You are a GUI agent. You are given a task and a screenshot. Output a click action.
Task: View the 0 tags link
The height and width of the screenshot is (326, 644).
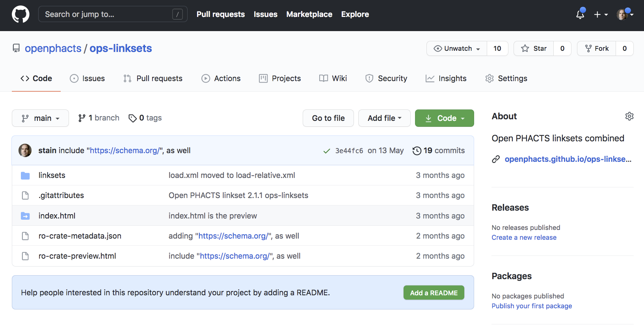click(x=145, y=118)
